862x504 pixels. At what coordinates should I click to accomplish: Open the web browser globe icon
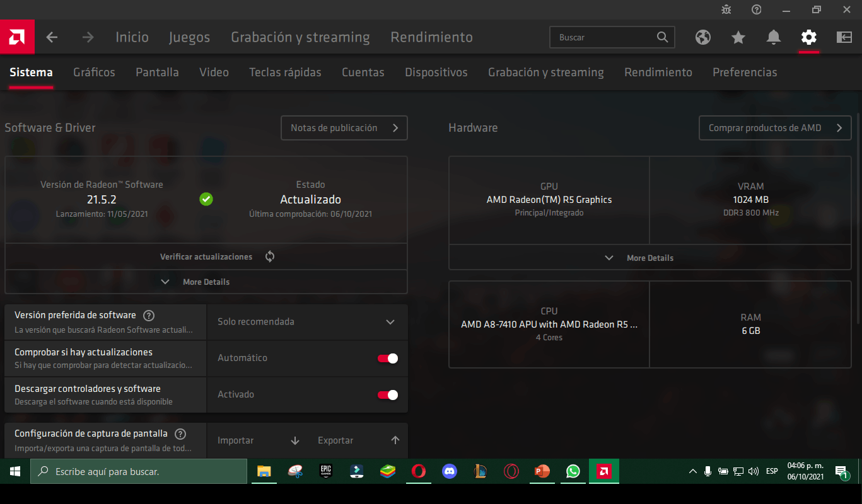(703, 37)
